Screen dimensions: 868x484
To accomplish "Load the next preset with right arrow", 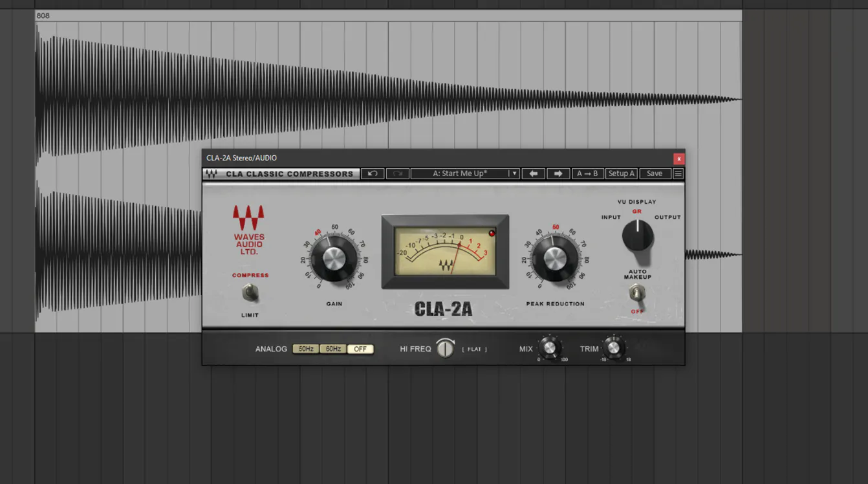I will click(x=558, y=173).
